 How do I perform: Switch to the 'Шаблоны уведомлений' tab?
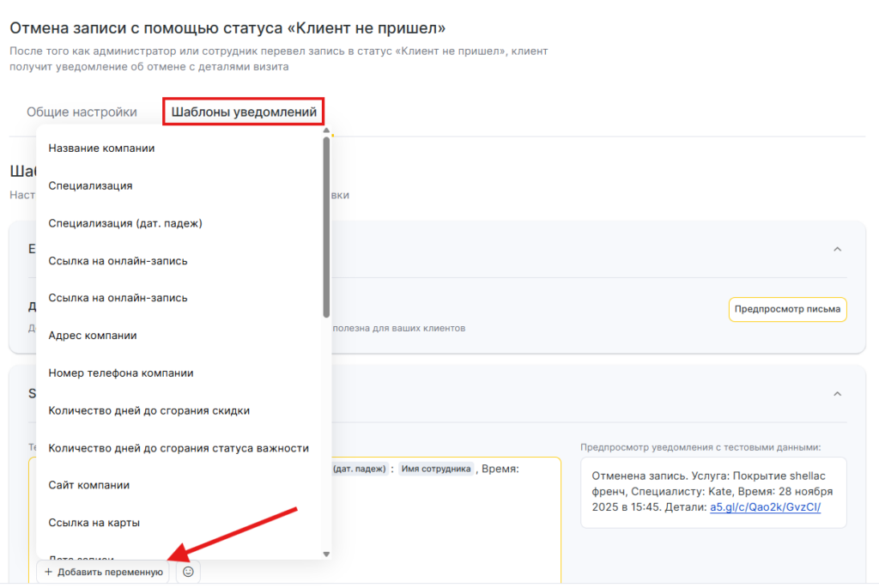point(244,112)
